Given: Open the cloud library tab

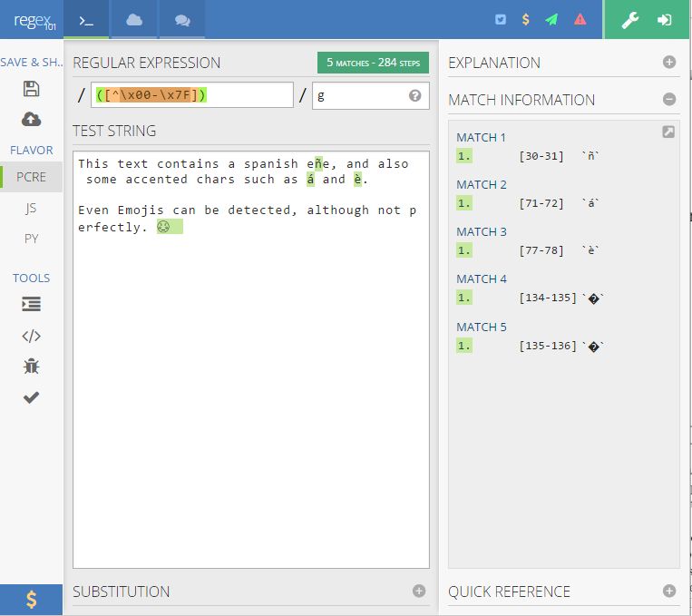Looking at the screenshot, I should click(134, 20).
